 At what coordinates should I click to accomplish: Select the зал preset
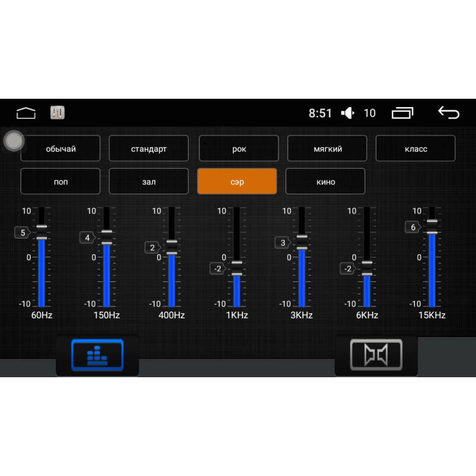[x=149, y=181]
